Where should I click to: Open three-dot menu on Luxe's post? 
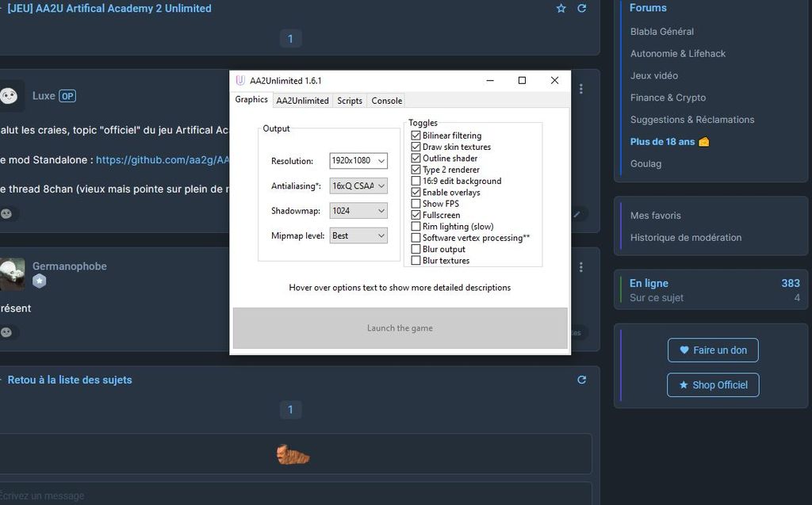[581, 90]
